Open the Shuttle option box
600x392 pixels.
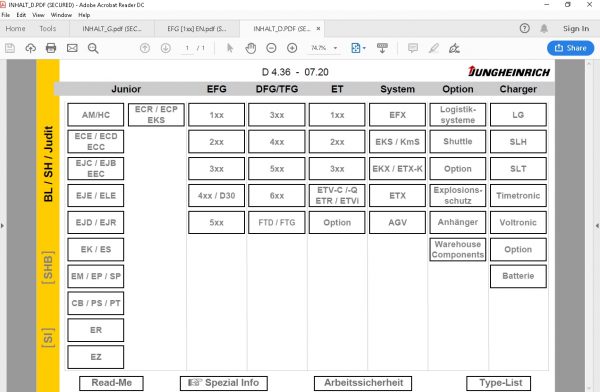(458, 141)
